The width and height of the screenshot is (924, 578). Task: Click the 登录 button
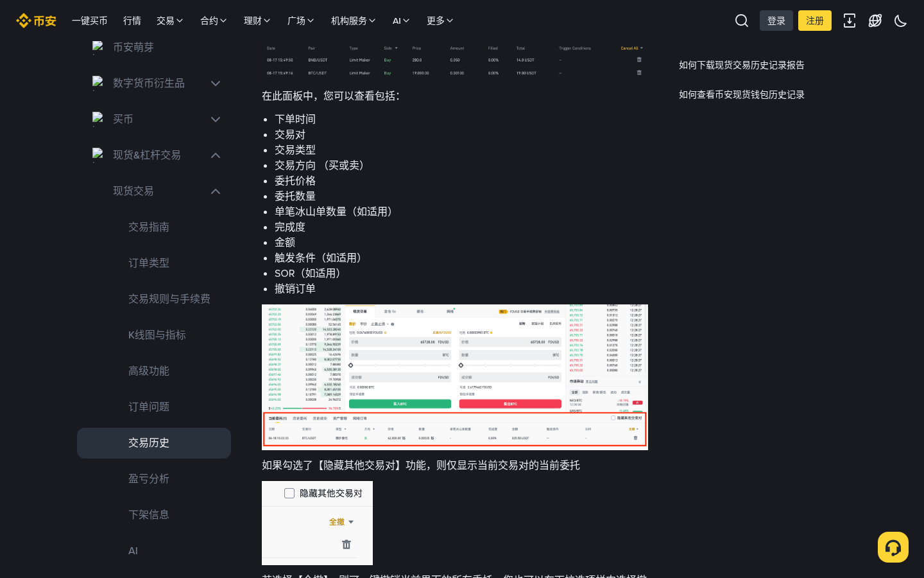click(x=776, y=21)
